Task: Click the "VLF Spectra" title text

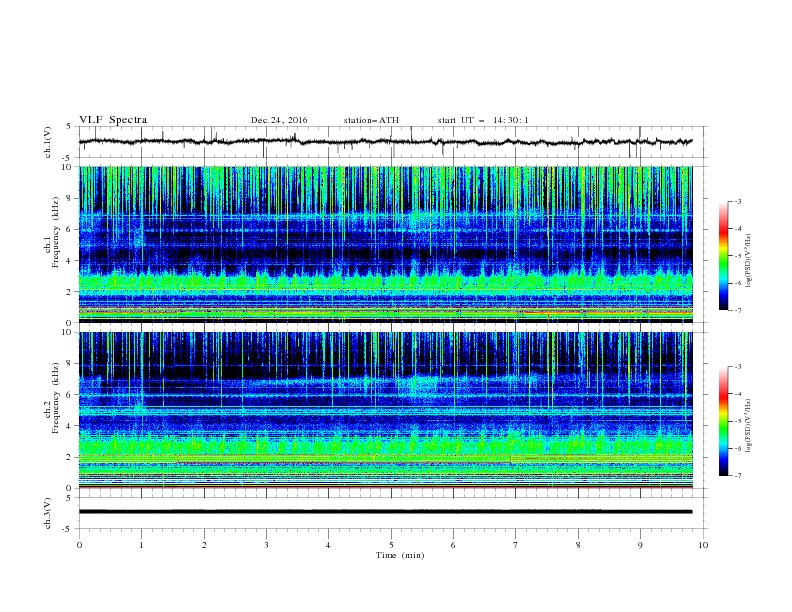Action: pyautogui.click(x=113, y=120)
